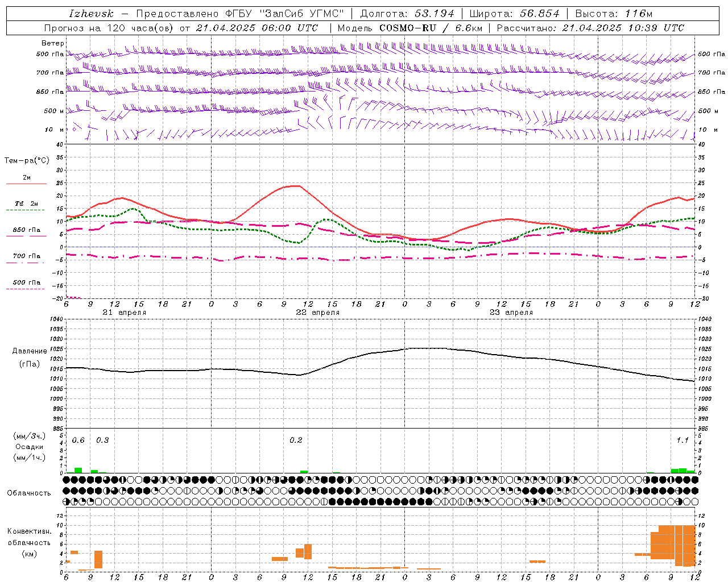Click the 500 гПа temperature legend entry
Image resolution: width=728 pixels, height=582 pixels.
click(26, 282)
